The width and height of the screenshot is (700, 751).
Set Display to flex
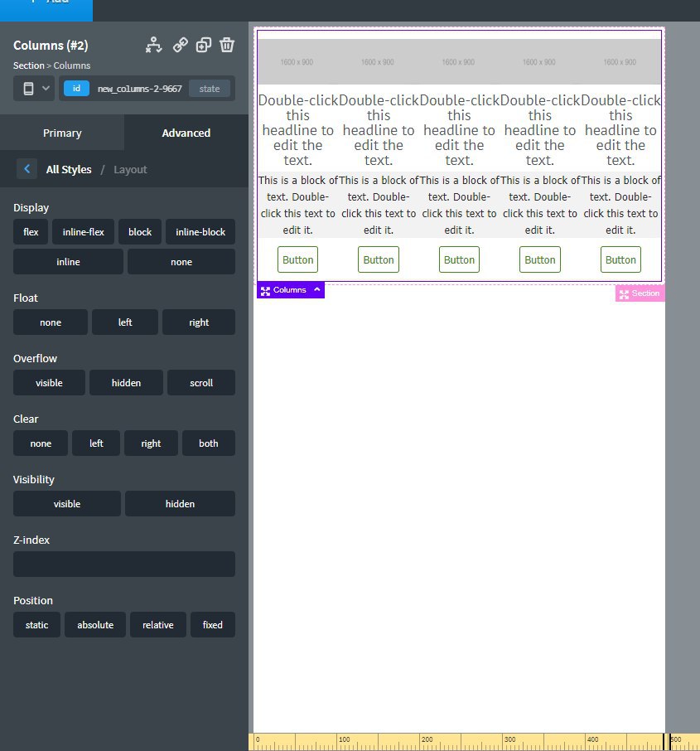point(31,232)
